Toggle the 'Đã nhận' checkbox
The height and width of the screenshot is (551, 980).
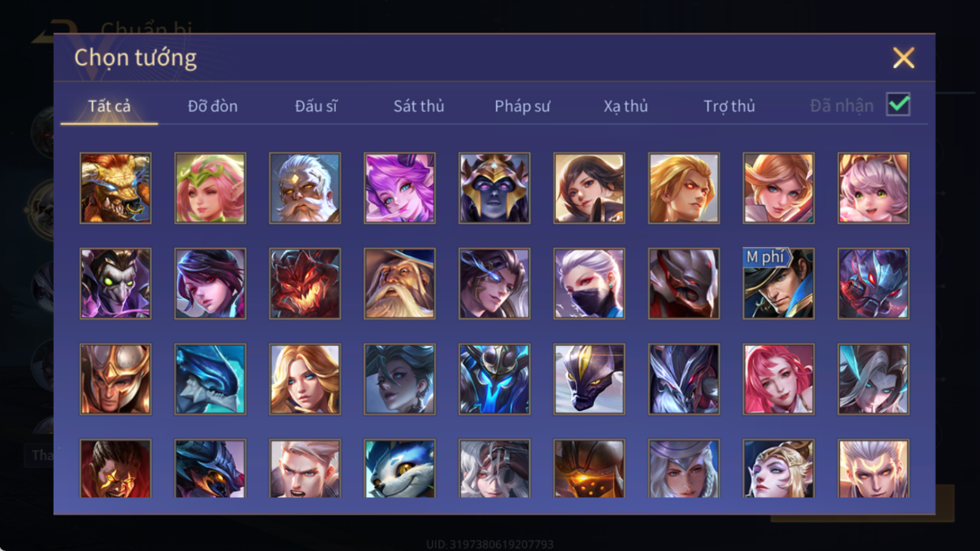click(x=898, y=104)
